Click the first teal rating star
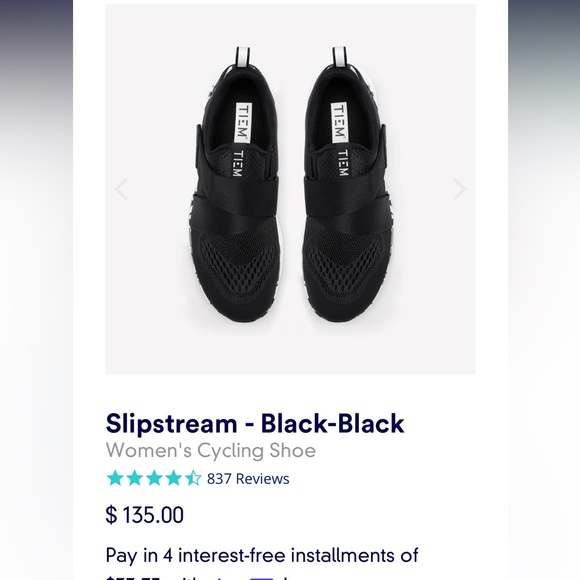Viewport: 580px width, 580px height. (115, 478)
